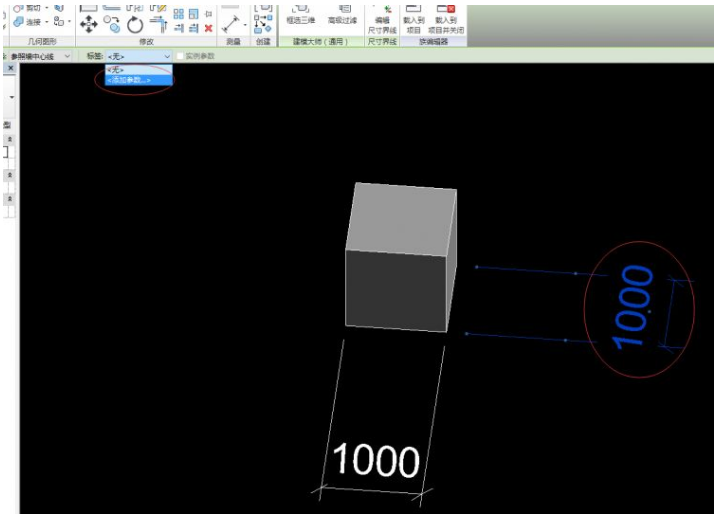This screenshot has width=719, height=516.
Task: Open 高级过滤 advanced filter tool
Action: coord(344,14)
